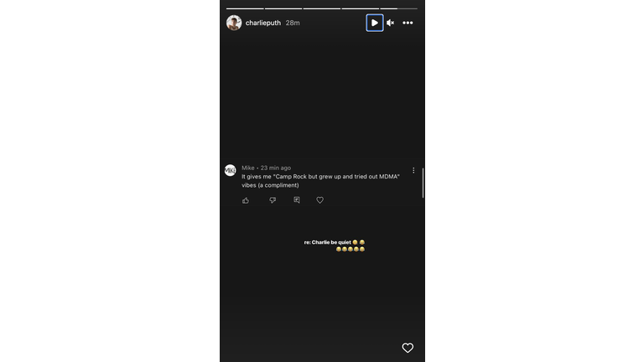Click Mike's commenter avatar
Screen dimensions: 644x362
(x=230, y=170)
